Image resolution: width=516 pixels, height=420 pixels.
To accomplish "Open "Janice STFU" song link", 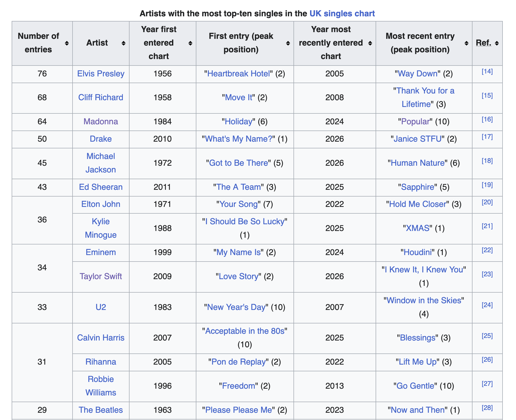I will 418,139.
